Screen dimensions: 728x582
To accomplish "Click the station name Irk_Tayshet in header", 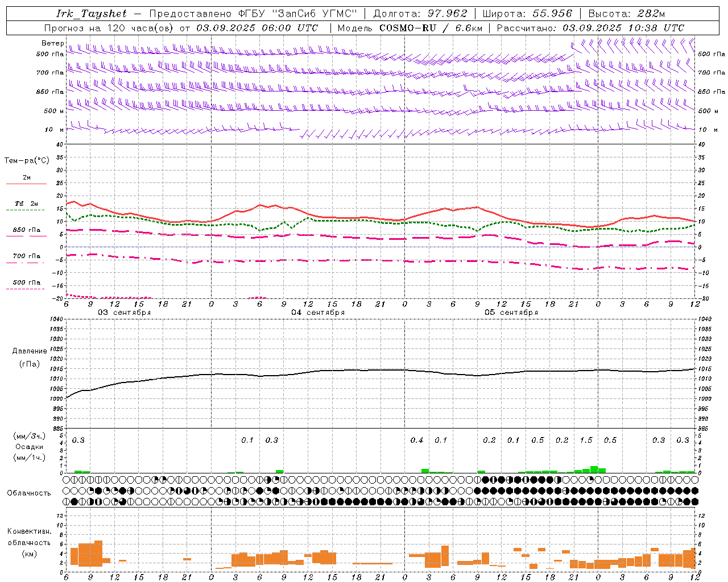I will [92, 14].
